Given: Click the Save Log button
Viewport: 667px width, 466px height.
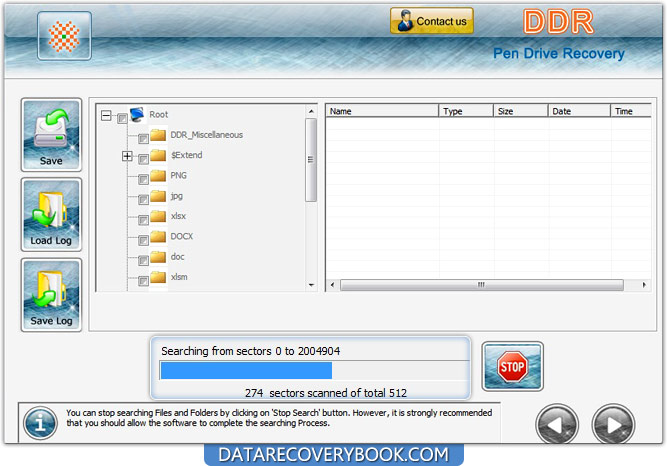Looking at the screenshot, I should point(51,294).
